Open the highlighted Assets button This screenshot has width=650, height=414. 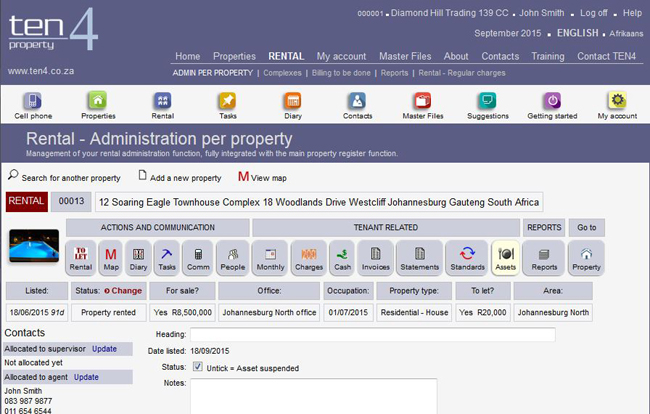tap(506, 258)
